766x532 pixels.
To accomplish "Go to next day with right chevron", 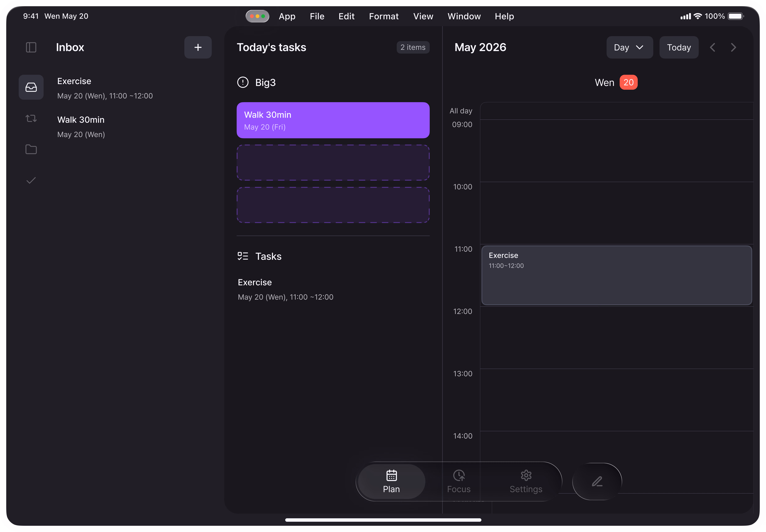I will coord(733,47).
